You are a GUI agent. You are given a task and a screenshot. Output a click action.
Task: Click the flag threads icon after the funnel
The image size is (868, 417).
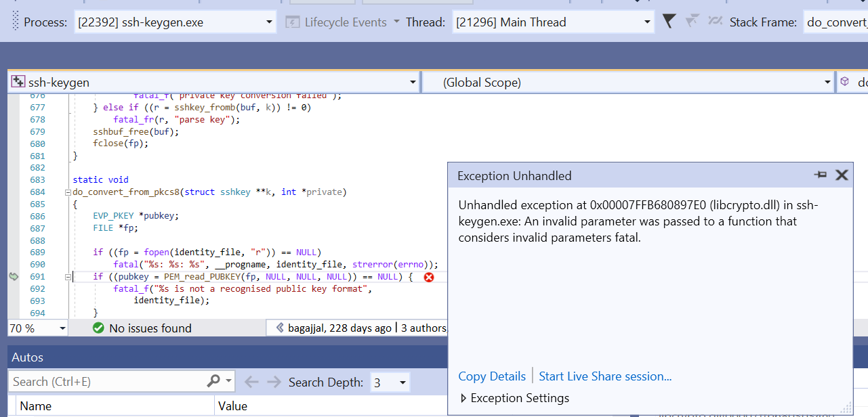[x=692, y=22]
